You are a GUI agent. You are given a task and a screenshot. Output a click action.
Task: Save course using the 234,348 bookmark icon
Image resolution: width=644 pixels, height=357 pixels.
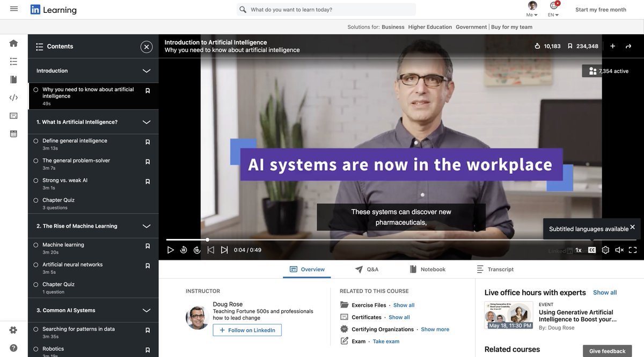[570, 46]
